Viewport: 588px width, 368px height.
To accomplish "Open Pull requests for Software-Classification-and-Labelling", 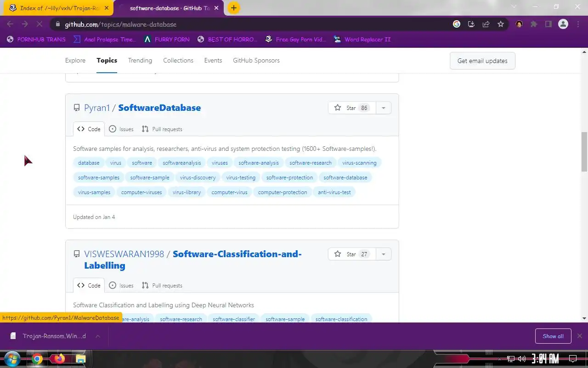I will coord(162,286).
